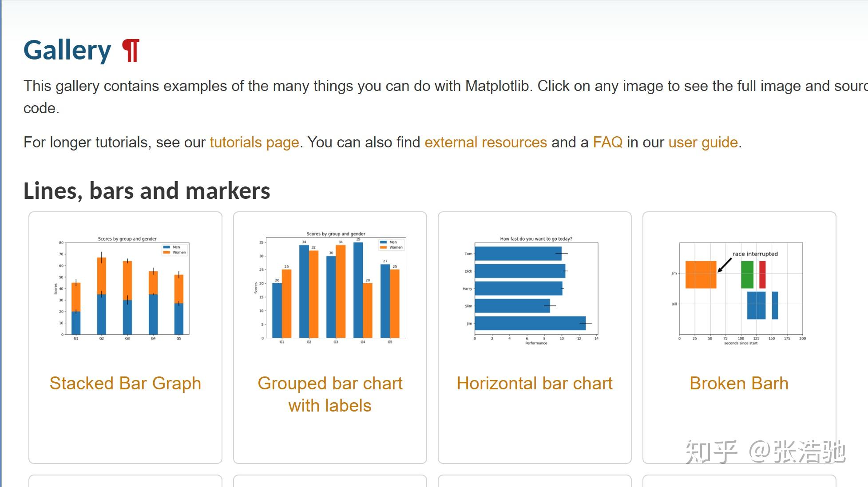Click the pilcrow permalink icon beside Gallery

point(131,51)
